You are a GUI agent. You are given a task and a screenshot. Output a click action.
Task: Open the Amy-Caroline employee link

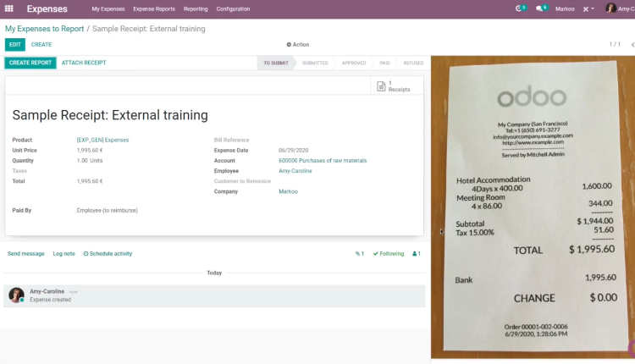point(295,171)
